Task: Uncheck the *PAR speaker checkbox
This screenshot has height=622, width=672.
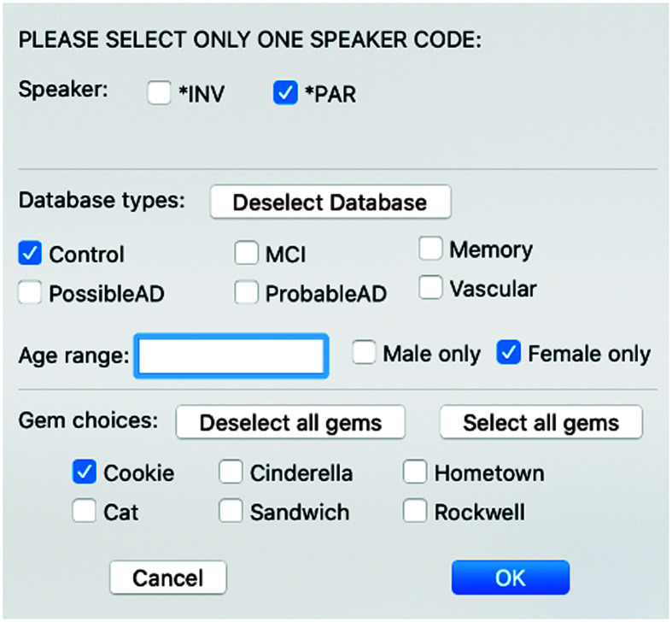Action: tap(284, 94)
